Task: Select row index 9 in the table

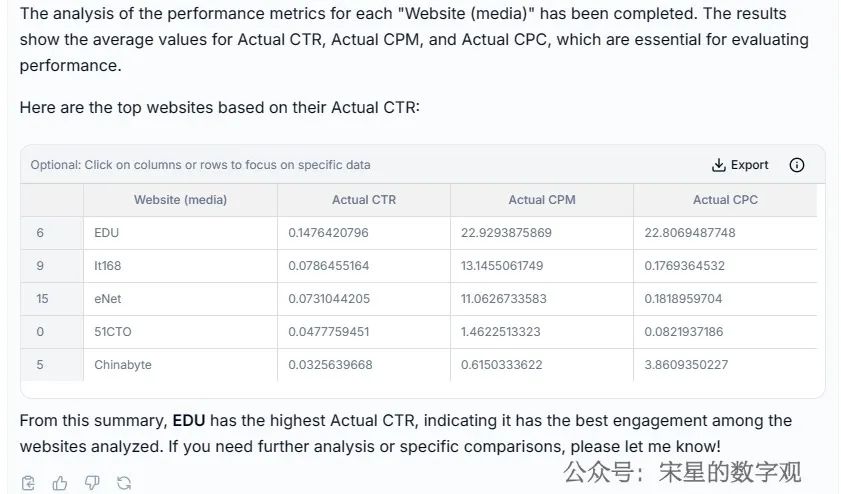Action: pyautogui.click(x=40, y=266)
